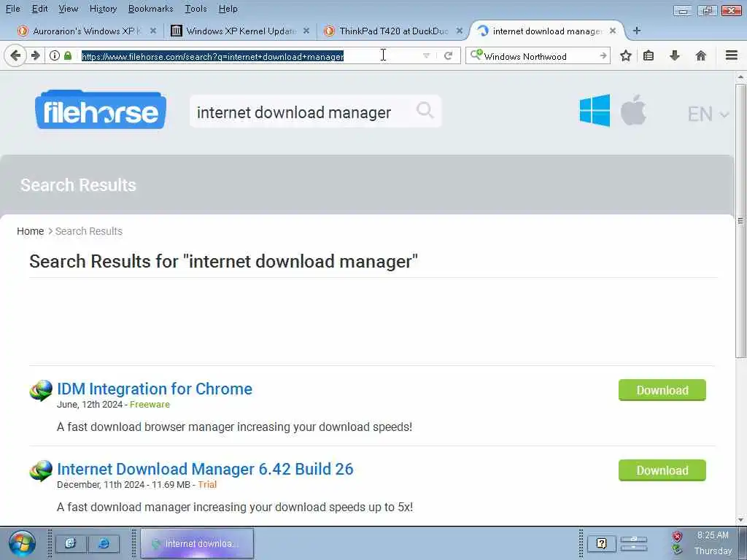Click the browser forward arrow

(x=35, y=55)
